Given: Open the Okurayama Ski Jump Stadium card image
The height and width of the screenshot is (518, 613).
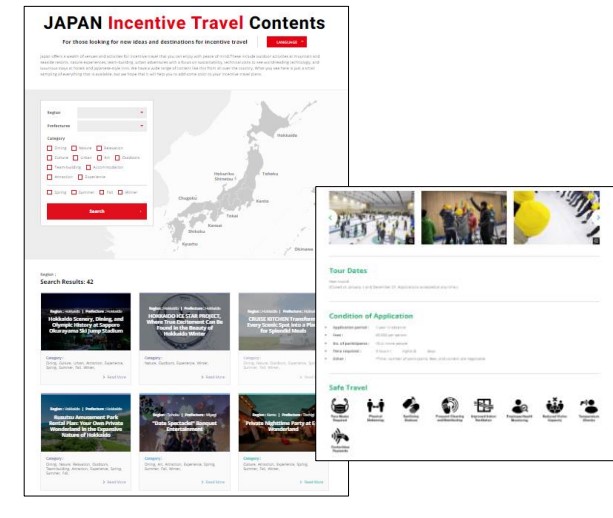Looking at the screenshot, I should [x=86, y=321].
